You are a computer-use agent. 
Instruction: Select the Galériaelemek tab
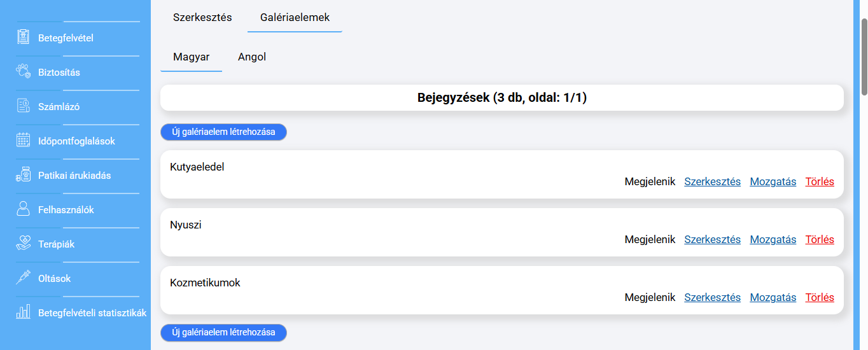coord(295,18)
